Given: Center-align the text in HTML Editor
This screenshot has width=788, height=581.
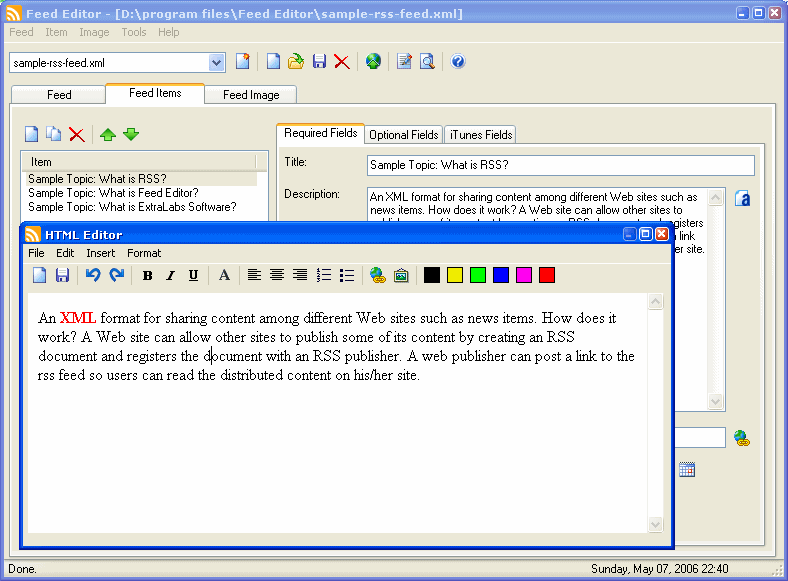Looking at the screenshot, I should (x=277, y=275).
